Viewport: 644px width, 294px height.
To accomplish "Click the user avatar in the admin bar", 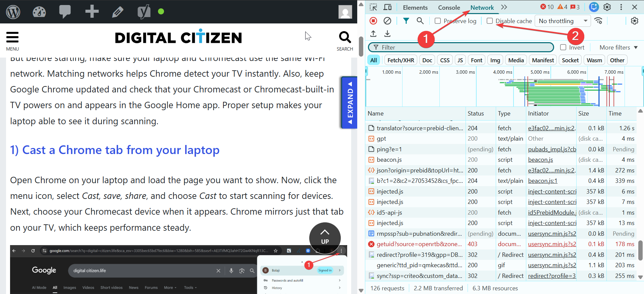I will point(345,12).
